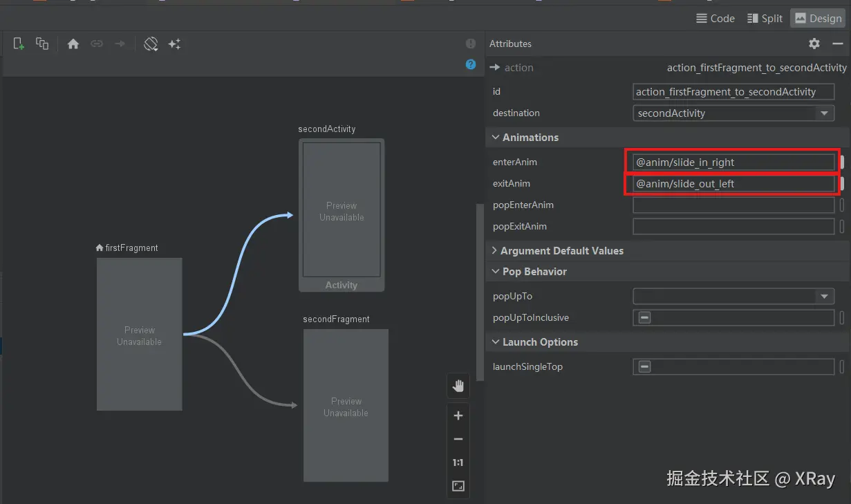
Task: Click the deep link icon
Action: (97, 44)
